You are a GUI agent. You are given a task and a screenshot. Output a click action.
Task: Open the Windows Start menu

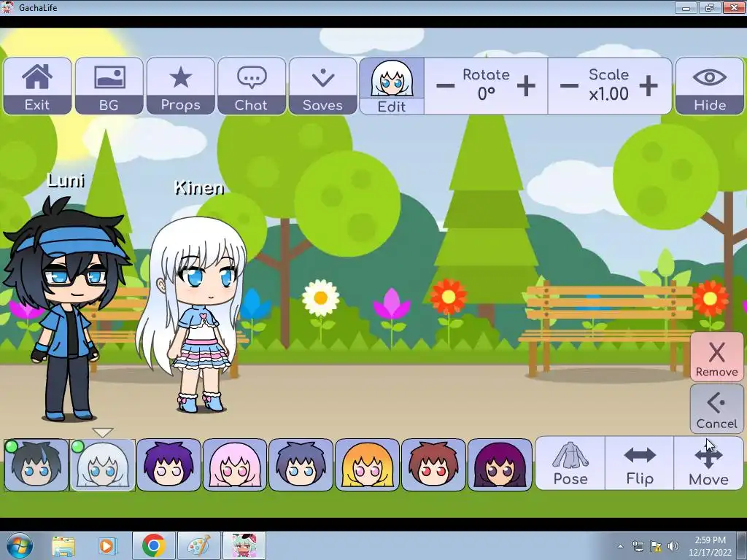(x=19, y=545)
